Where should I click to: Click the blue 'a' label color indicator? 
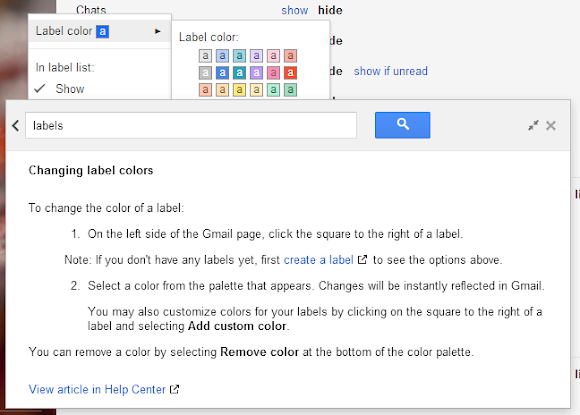point(102,31)
